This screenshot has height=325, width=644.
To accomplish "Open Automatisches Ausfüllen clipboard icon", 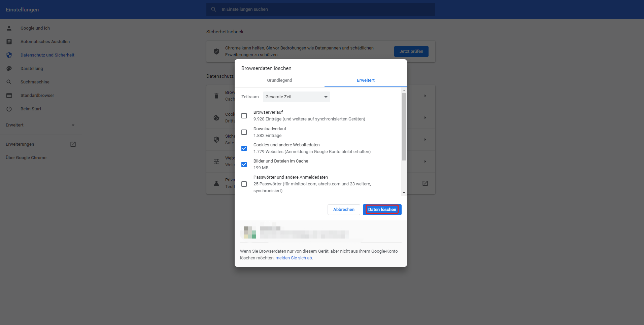I will pos(9,42).
